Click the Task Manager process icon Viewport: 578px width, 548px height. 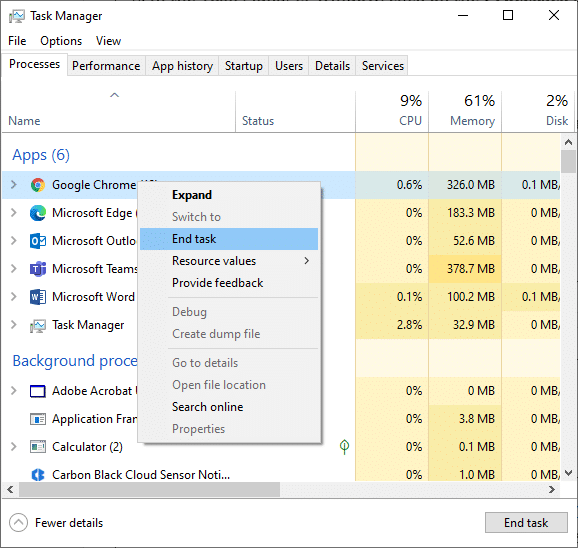coord(38,325)
